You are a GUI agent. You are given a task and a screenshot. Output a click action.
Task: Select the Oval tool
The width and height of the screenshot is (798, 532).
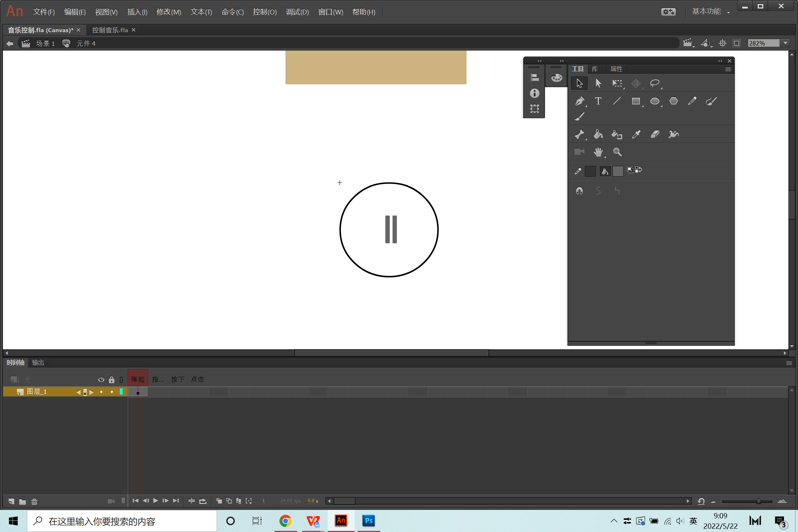click(x=655, y=101)
